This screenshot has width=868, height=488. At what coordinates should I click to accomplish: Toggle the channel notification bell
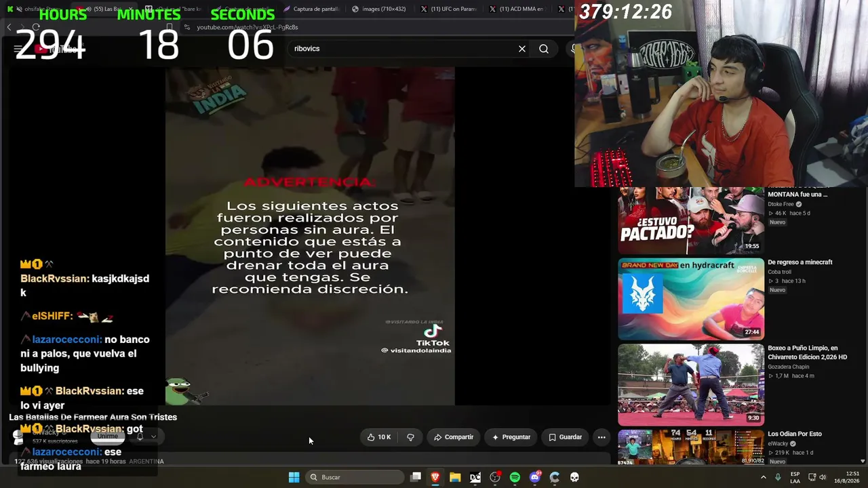140,436
